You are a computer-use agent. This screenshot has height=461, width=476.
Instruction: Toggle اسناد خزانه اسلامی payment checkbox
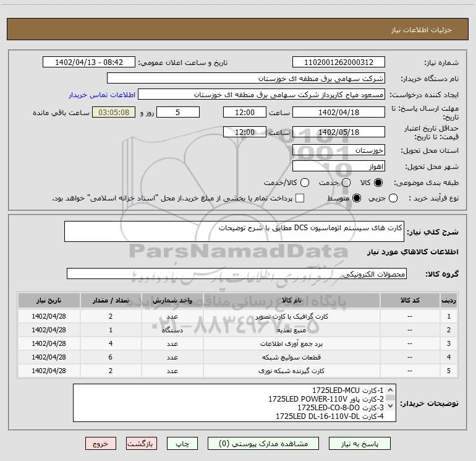(x=300, y=199)
